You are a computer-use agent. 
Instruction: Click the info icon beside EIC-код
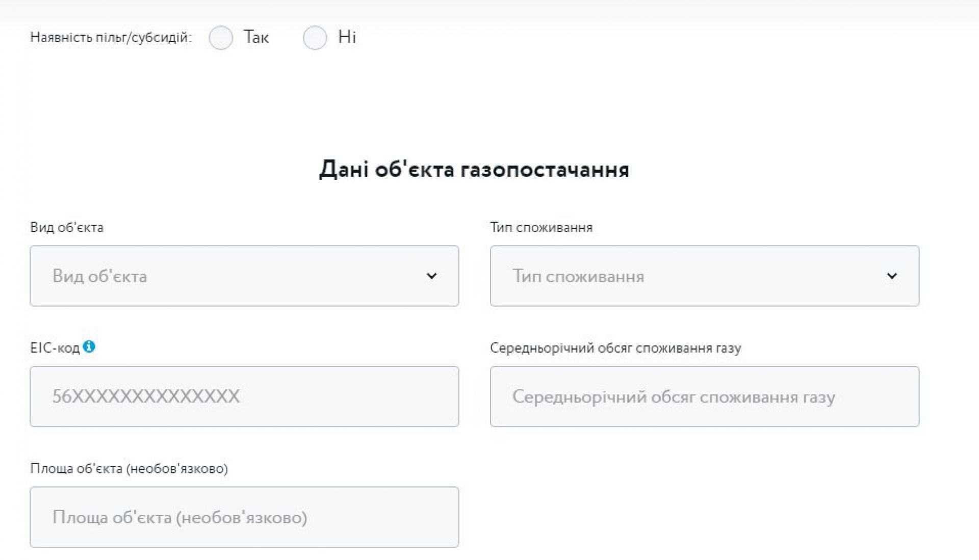89,346
